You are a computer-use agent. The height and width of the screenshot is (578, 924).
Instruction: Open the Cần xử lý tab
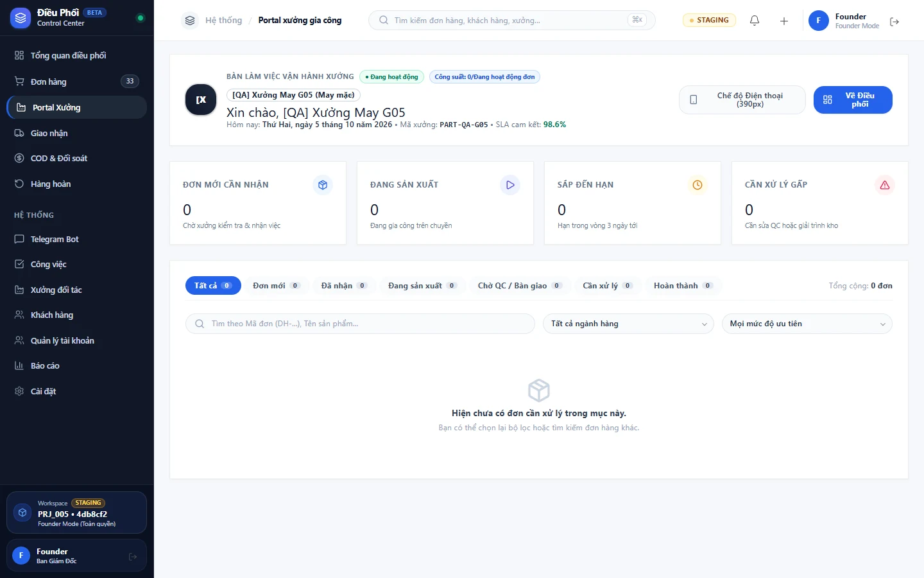pyautogui.click(x=607, y=286)
